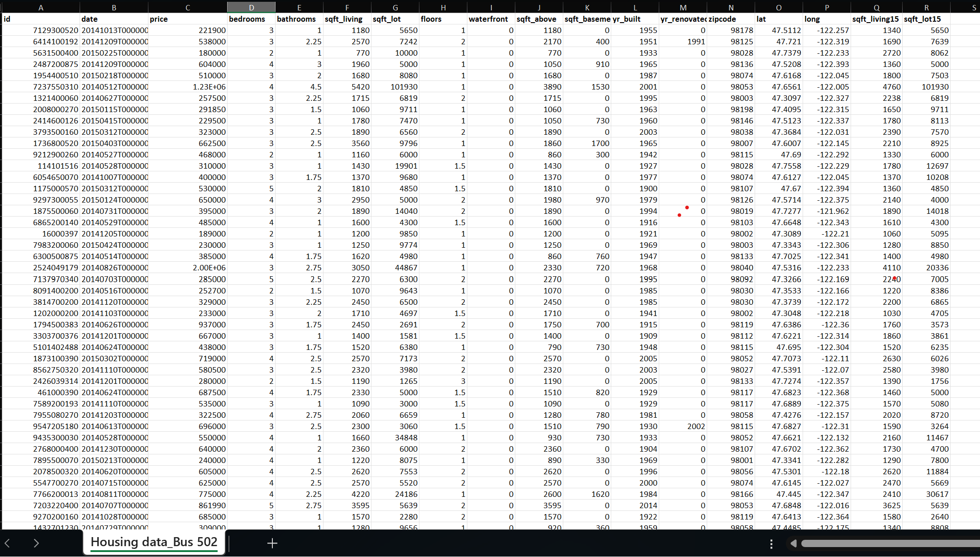Click the horizontal scrollbar at the bottom
Image resolution: width=980 pixels, height=557 pixels.
point(887,543)
